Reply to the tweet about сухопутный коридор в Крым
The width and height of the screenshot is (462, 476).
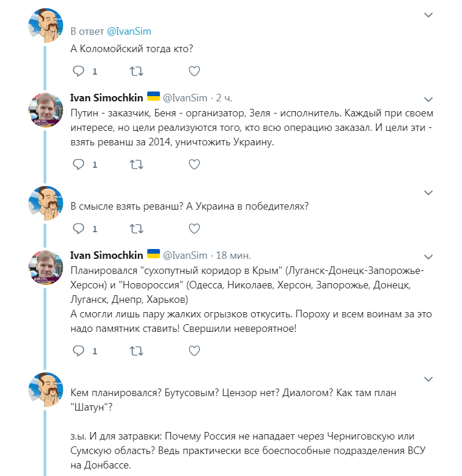click(x=78, y=350)
